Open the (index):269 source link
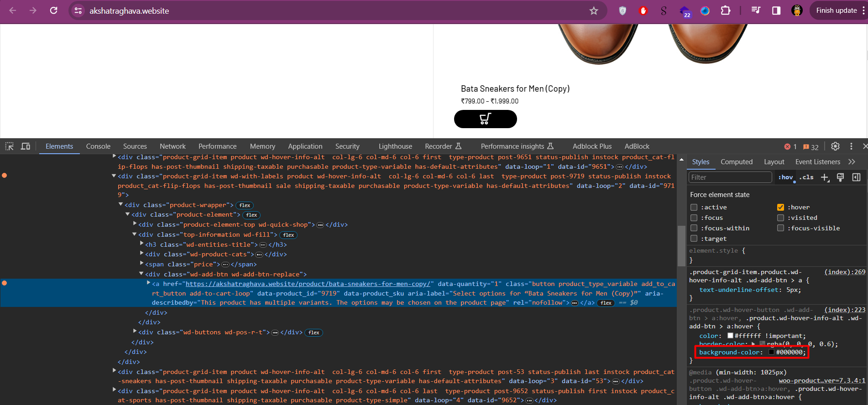Image resolution: width=868 pixels, height=405 pixels. pos(845,272)
